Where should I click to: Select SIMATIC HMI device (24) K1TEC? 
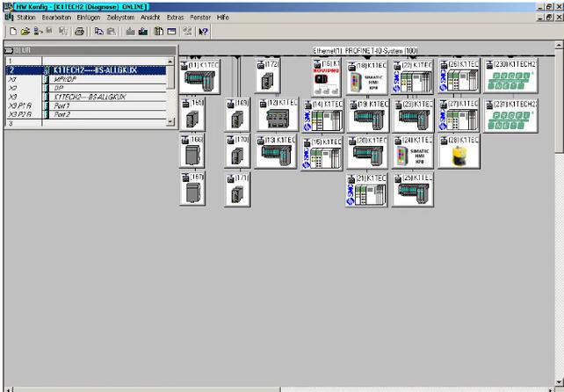click(x=413, y=151)
